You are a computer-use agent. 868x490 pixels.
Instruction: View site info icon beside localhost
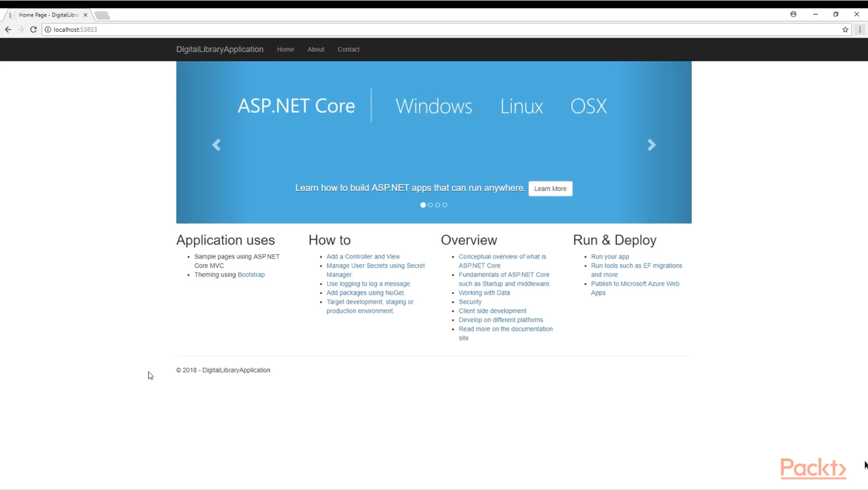point(48,30)
